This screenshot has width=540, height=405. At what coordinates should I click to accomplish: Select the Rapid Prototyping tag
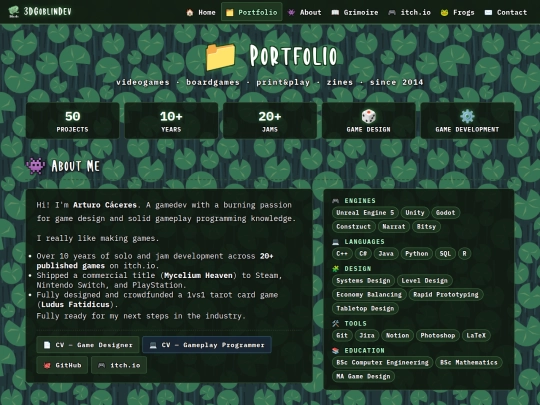[446, 294]
